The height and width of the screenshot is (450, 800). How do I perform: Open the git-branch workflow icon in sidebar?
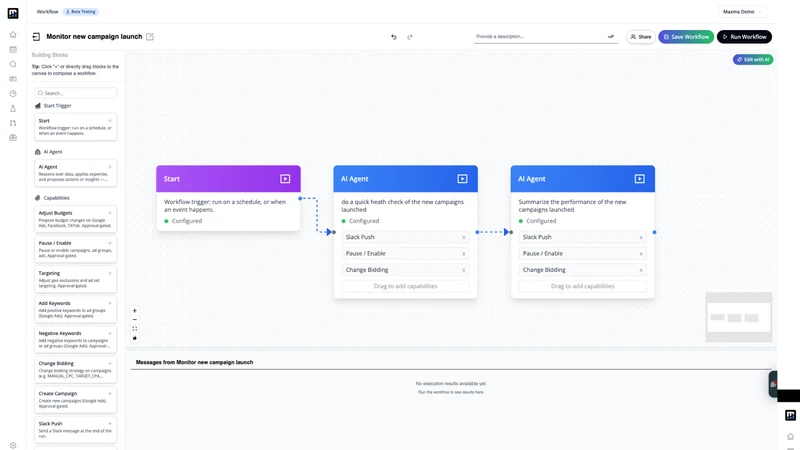click(x=13, y=123)
